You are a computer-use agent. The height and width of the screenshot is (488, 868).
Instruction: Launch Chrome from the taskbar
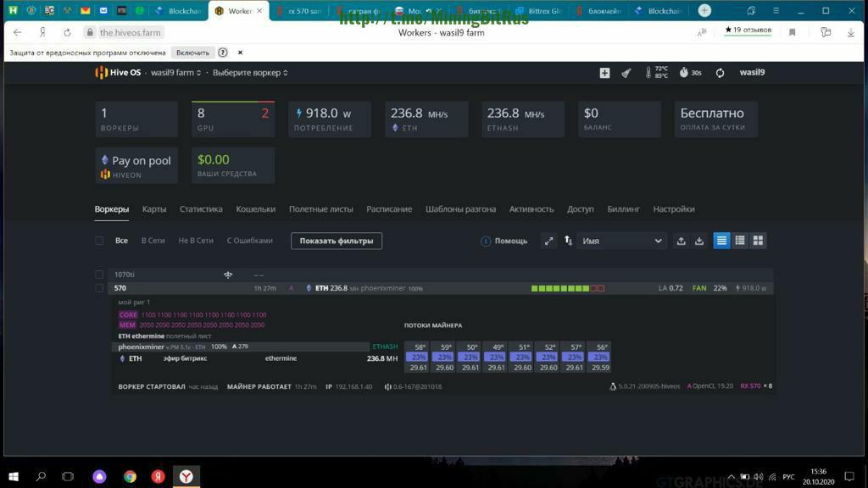130,476
